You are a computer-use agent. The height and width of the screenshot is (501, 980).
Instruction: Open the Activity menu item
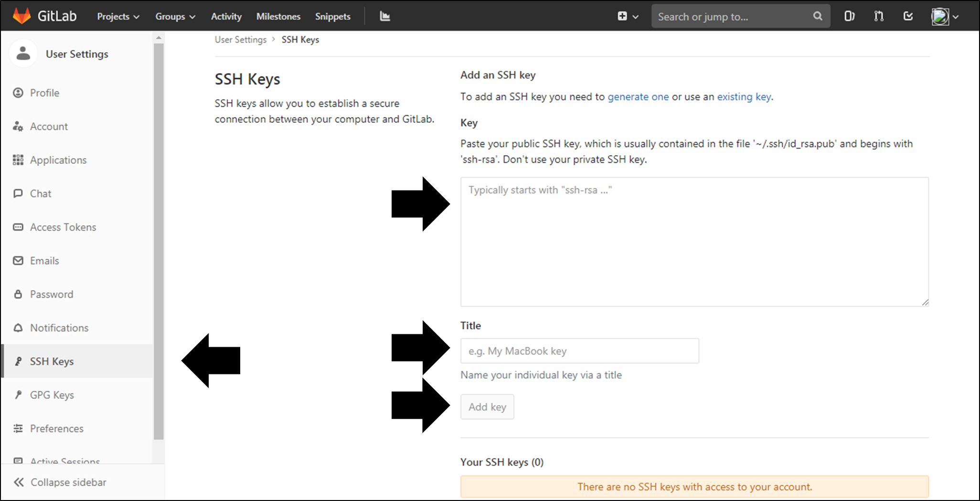(x=226, y=16)
